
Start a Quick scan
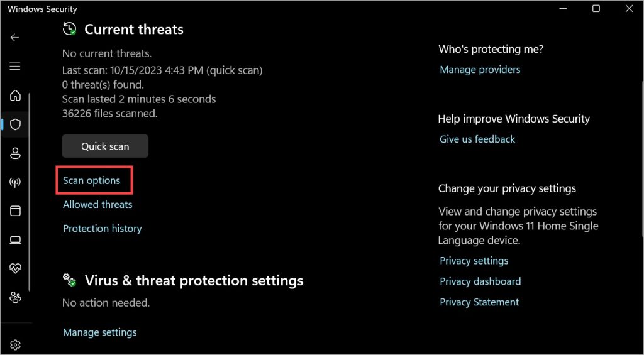105,146
